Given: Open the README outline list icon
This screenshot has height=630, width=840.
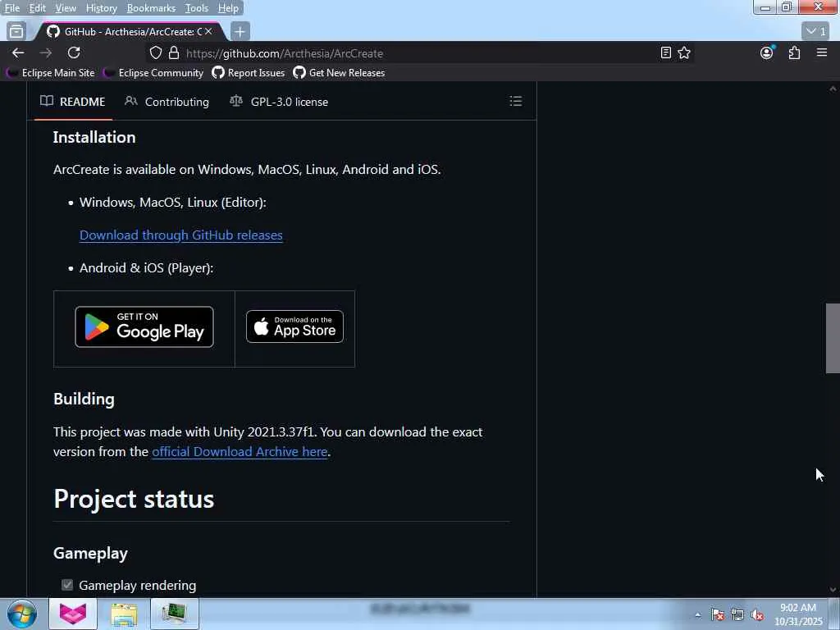Looking at the screenshot, I should click(x=515, y=101).
